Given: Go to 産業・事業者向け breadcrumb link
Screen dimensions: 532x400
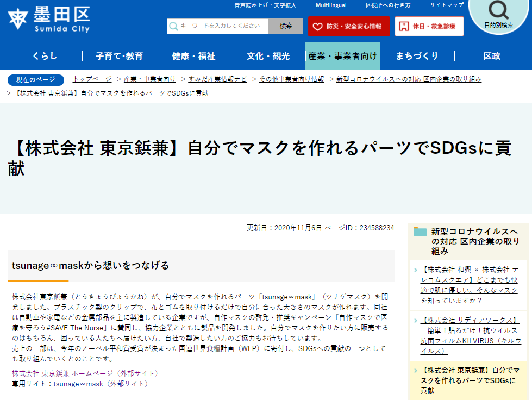Looking at the screenshot, I should pos(149,79).
